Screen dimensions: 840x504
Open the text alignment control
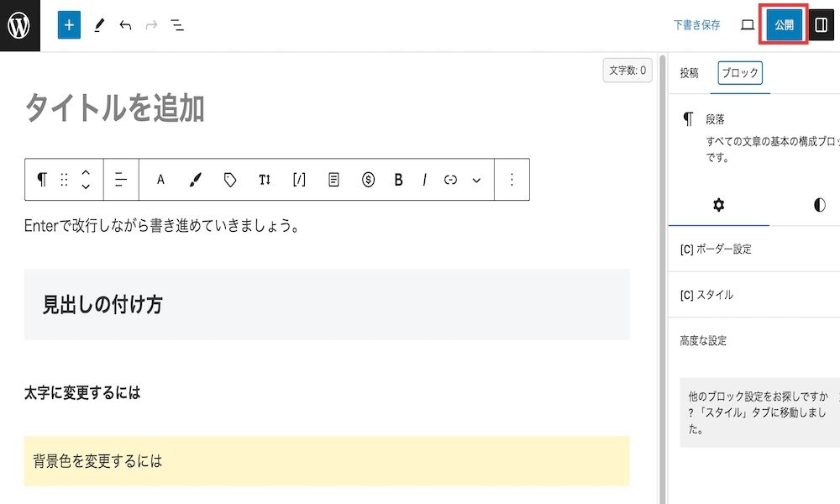point(121,180)
